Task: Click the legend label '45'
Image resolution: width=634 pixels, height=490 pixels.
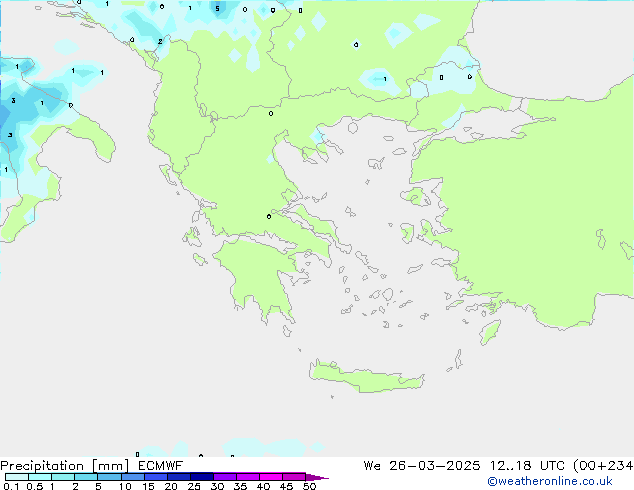Action: [x=286, y=486]
